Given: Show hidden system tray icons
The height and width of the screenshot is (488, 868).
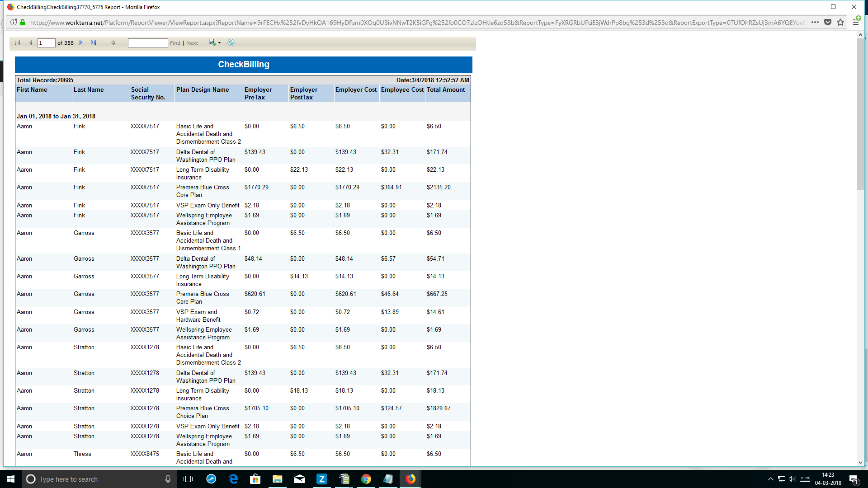Looking at the screenshot, I should pyautogui.click(x=770, y=479).
